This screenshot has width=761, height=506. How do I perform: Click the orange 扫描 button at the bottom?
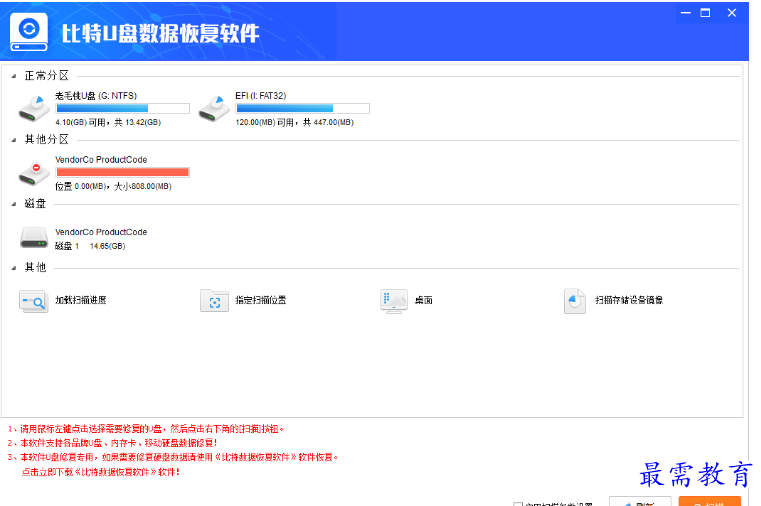710,502
